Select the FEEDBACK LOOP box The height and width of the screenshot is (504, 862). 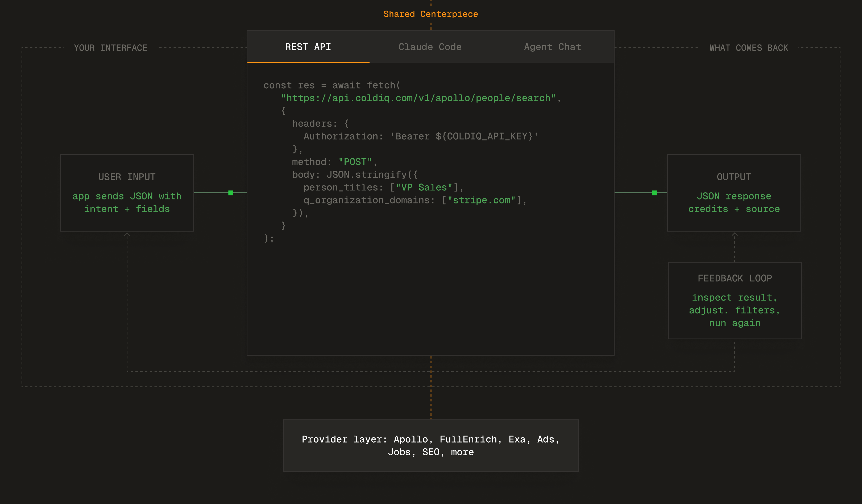click(x=735, y=301)
